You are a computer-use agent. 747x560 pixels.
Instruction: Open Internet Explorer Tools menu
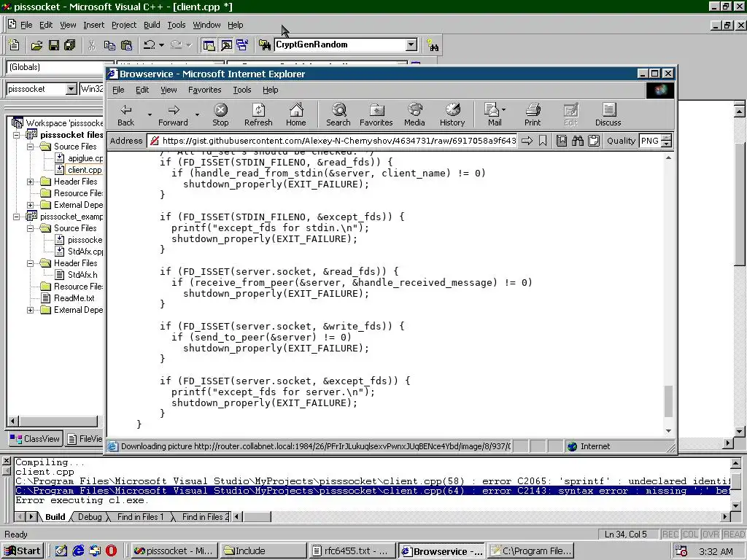pos(242,90)
